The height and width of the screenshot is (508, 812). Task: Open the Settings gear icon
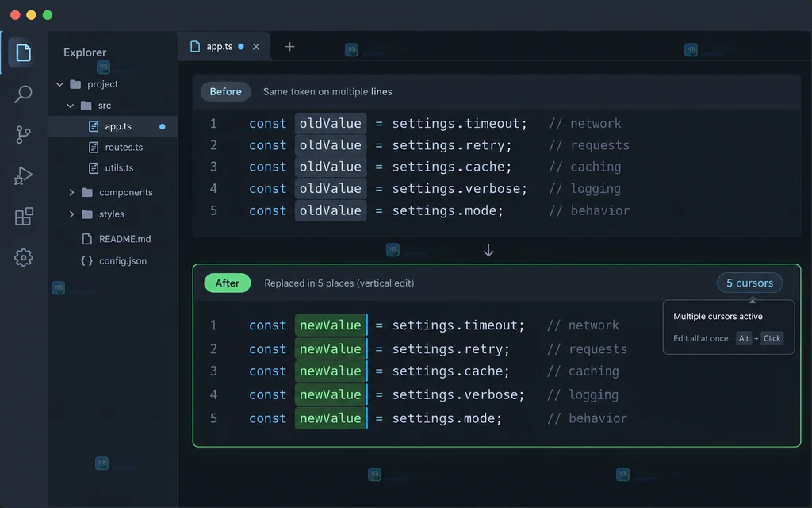23,258
